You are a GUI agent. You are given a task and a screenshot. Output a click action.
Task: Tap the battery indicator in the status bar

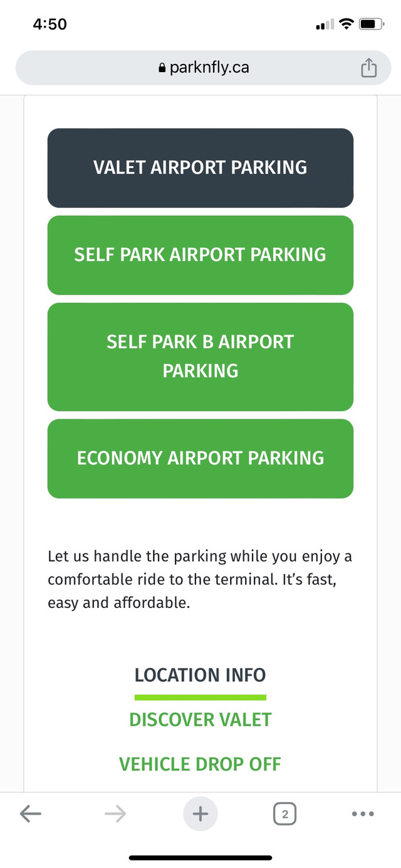(x=370, y=23)
